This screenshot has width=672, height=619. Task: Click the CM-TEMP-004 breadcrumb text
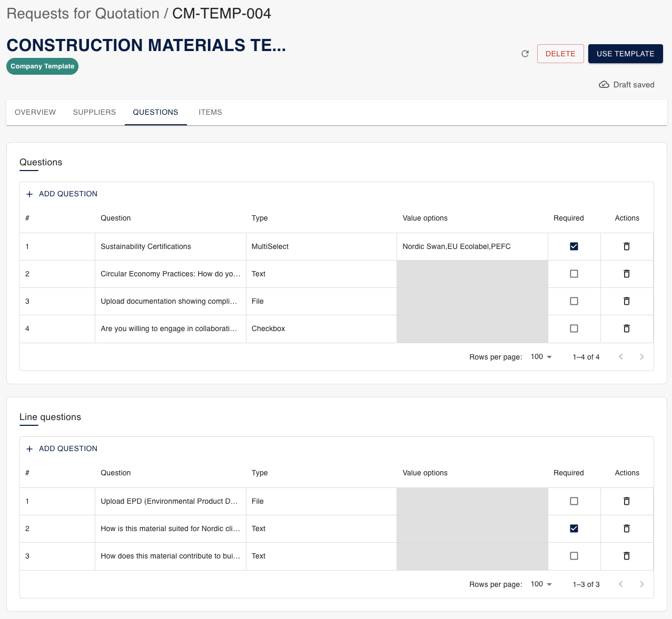tap(222, 14)
